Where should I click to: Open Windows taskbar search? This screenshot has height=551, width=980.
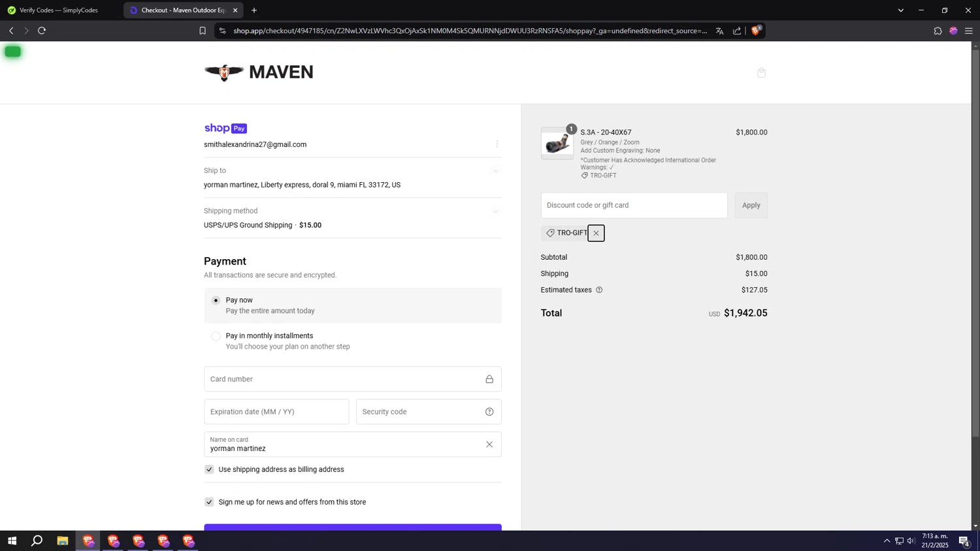(37, 541)
